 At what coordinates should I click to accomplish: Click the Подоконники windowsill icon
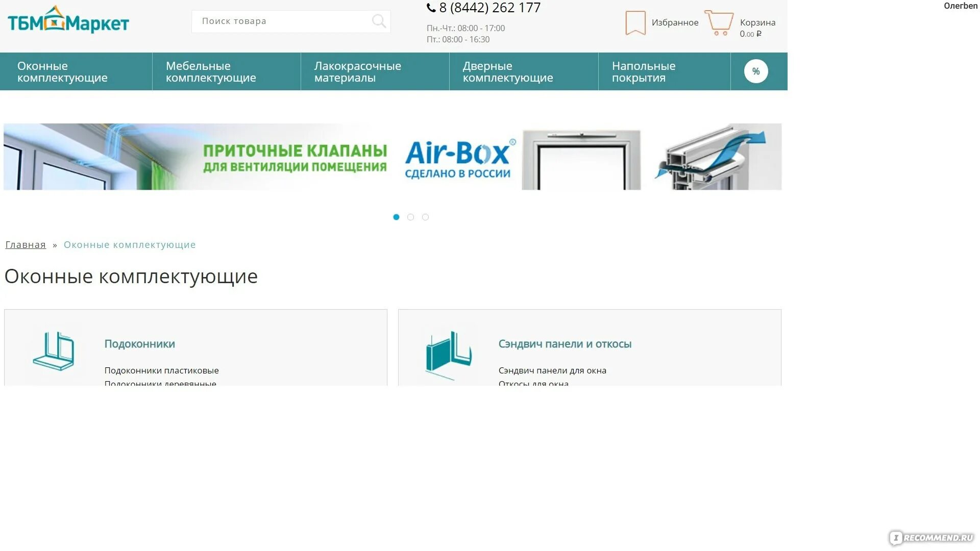(54, 351)
